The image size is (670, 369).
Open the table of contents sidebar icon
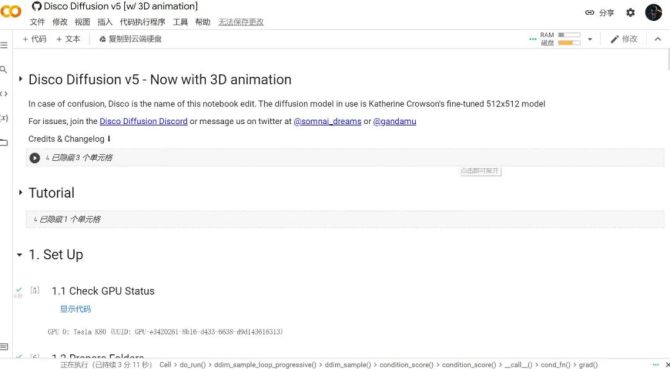tap(4, 45)
